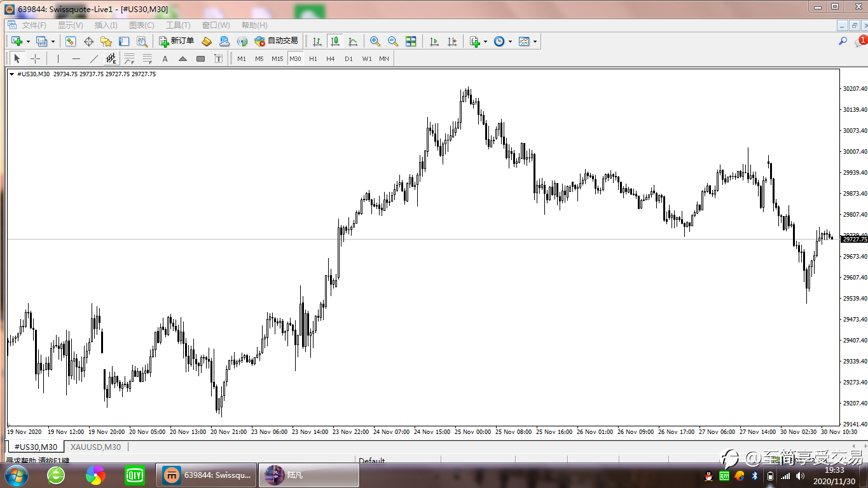This screenshot has width=868, height=488.
Task: Switch chart to bar chart mode
Action: click(x=317, y=41)
